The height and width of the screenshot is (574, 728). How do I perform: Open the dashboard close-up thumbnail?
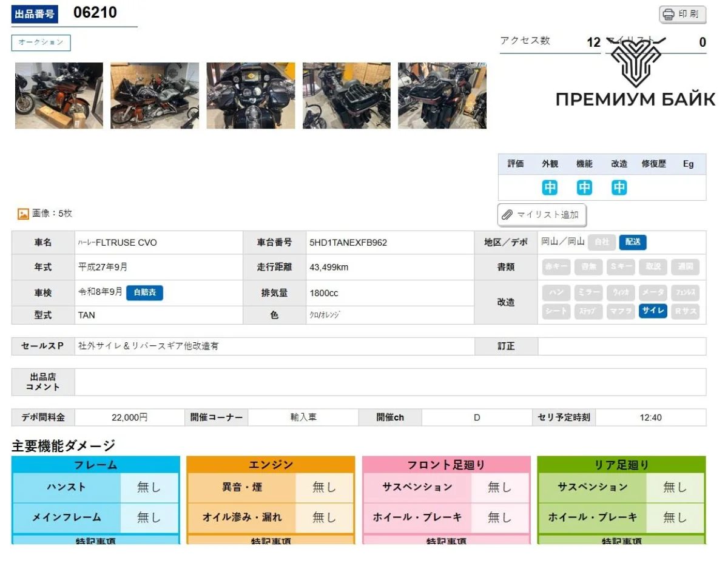pos(251,96)
